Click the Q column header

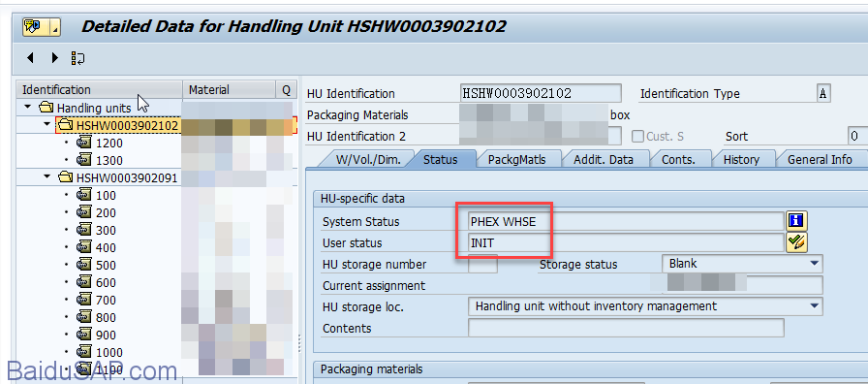[285, 90]
